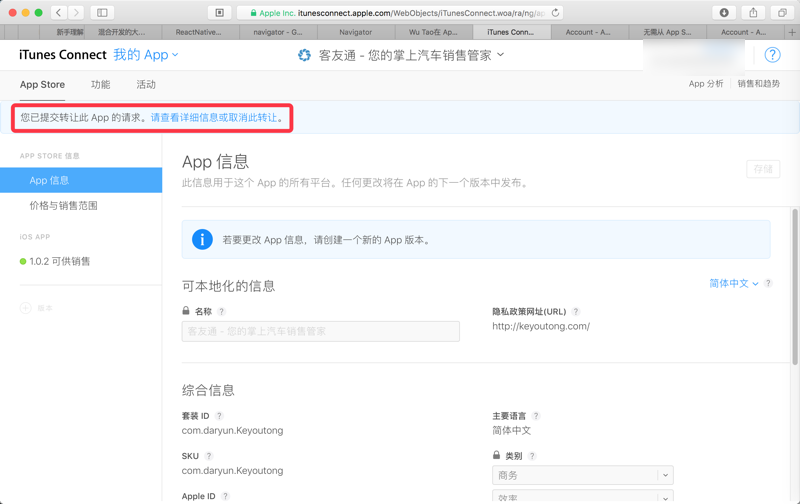800x504 pixels.
Task: Click the lock icon beside 名称
Action: [x=186, y=311]
